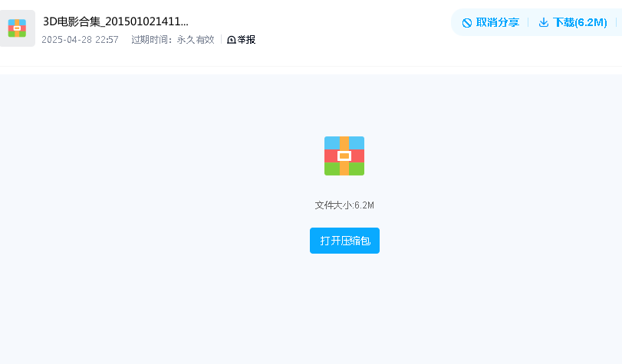Screen dimensions: 622x364
Task: Click the archive file icon beside the title
Action: pos(17,28)
